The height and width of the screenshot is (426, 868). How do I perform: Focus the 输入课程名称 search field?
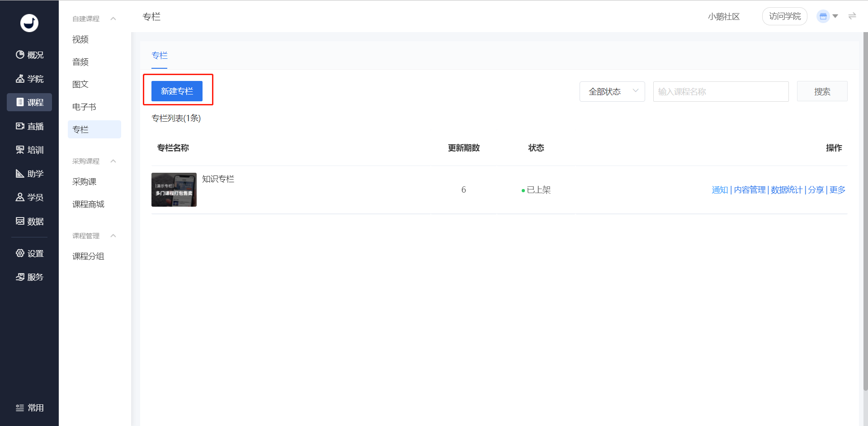pyautogui.click(x=721, y=91)
